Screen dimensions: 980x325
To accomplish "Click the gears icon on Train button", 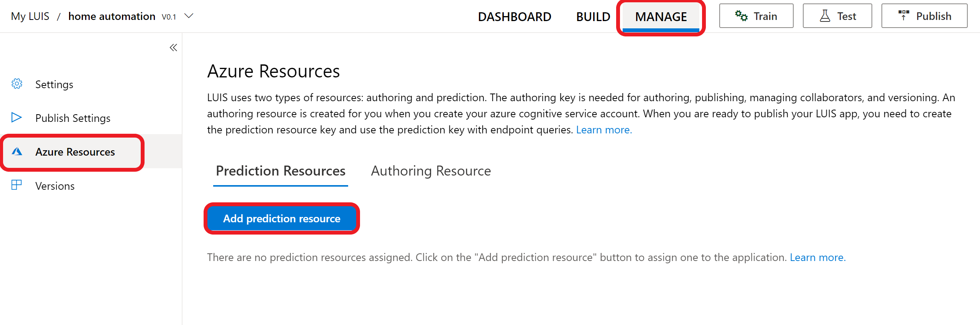I will [x=741, y=16].
